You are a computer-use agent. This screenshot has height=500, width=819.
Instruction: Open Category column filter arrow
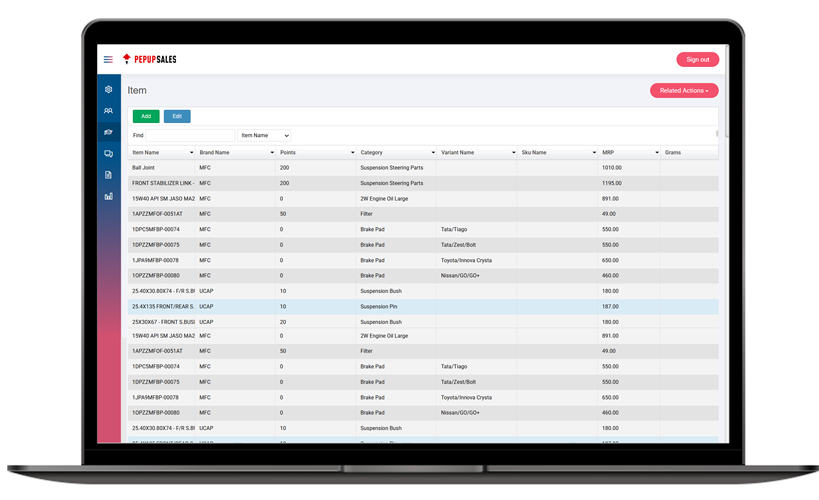(x=433, y=153)
